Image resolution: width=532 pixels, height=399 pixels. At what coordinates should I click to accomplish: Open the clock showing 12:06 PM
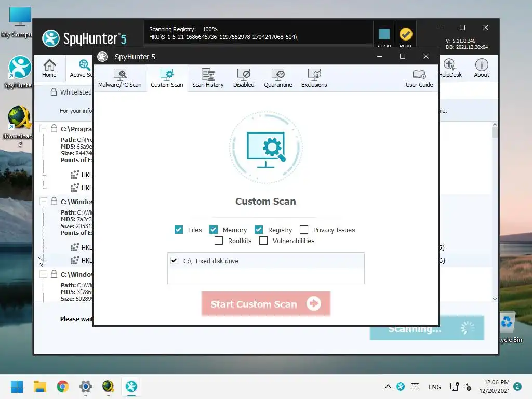(x=495, y=387)
